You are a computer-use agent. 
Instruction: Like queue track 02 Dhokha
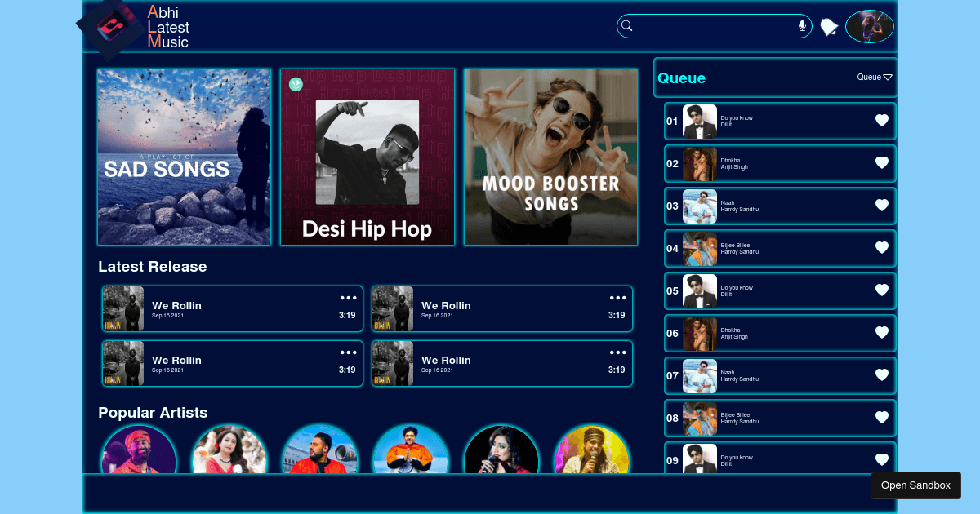(x=882, y=163)
